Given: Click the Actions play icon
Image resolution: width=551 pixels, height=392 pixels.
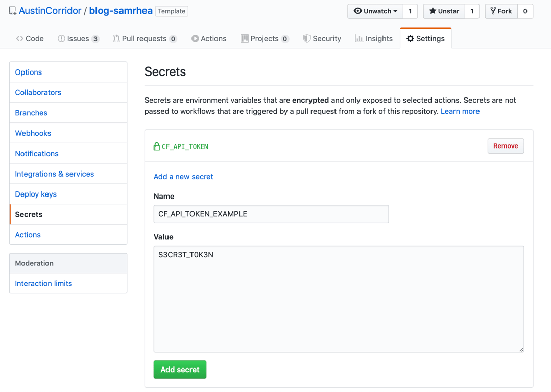Looking at the screenshot, I should 195,38.
